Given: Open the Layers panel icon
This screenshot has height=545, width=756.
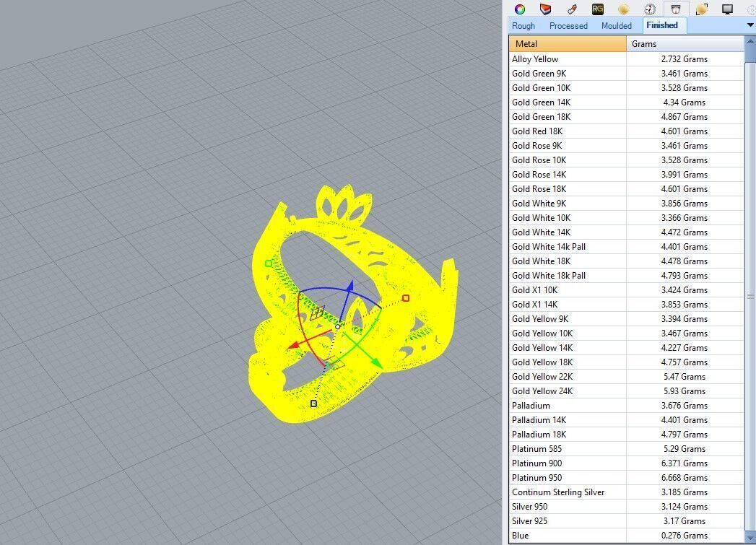Looking at the screenshot, I should click(545, 9).
